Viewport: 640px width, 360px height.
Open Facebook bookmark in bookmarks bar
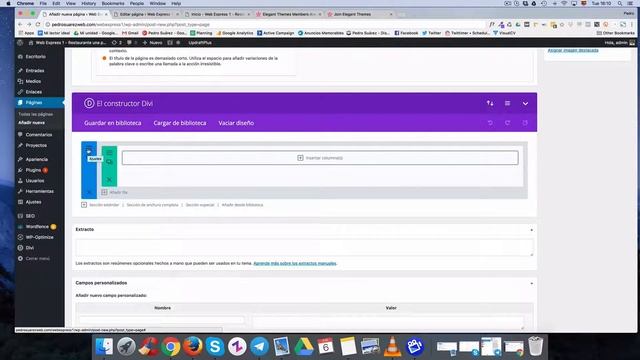406,33
